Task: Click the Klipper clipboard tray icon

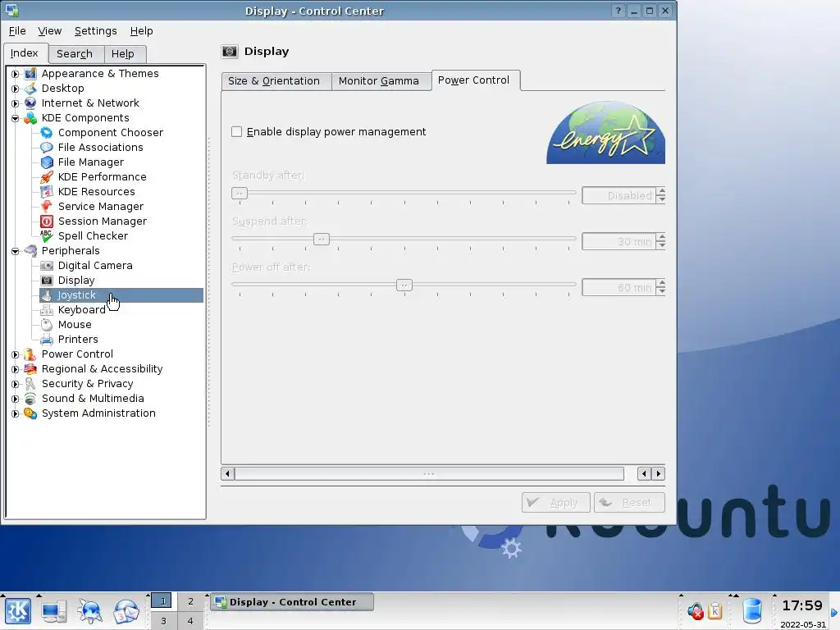Action: [715, 611]
